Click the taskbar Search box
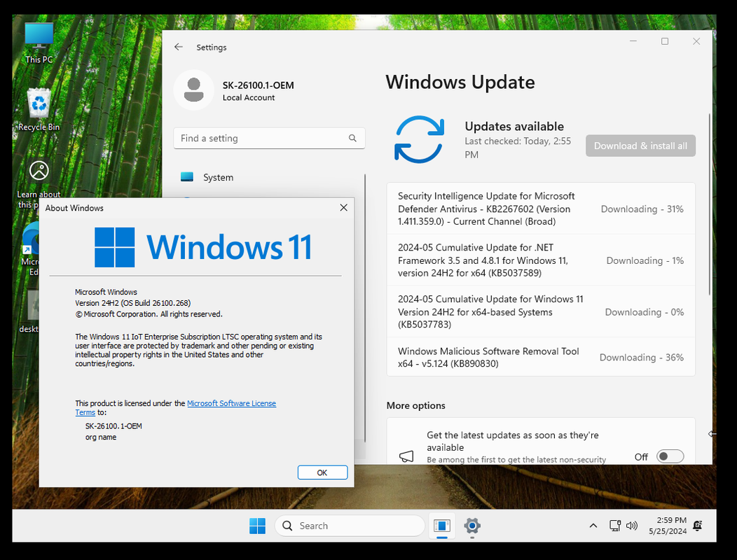 [350, 526]
